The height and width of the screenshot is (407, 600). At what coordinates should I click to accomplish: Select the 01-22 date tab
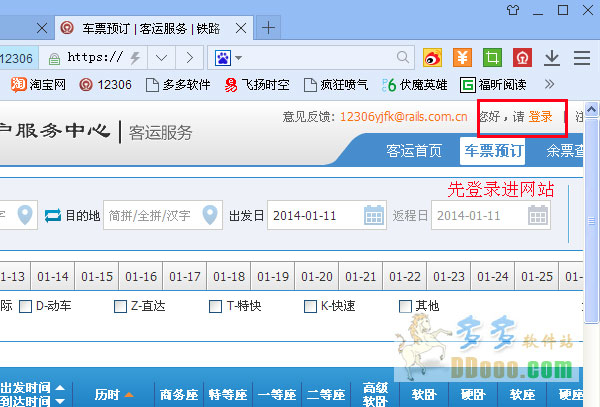point(405,276)
